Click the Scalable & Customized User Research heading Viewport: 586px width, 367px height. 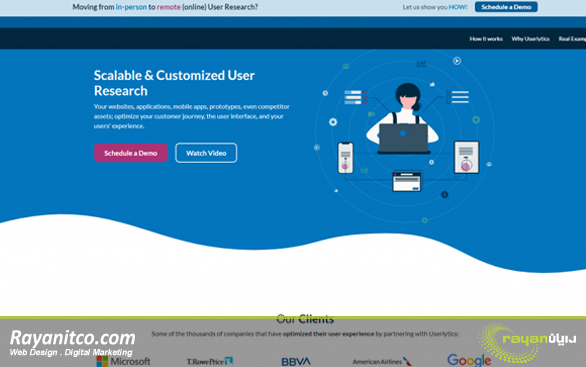click(174, 83)
